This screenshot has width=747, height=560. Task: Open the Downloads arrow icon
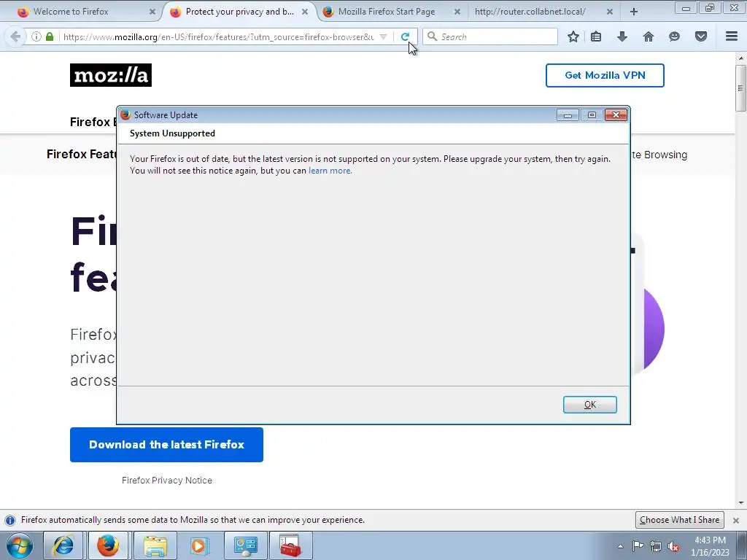[x=622, y=36]
